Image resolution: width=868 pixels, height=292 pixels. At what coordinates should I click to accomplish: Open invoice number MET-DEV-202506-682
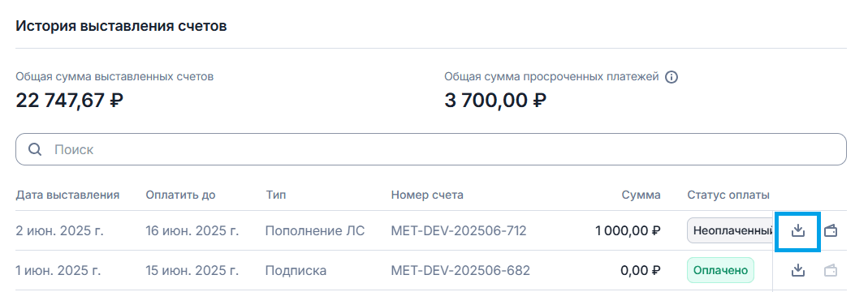click(x=460, y=270)
